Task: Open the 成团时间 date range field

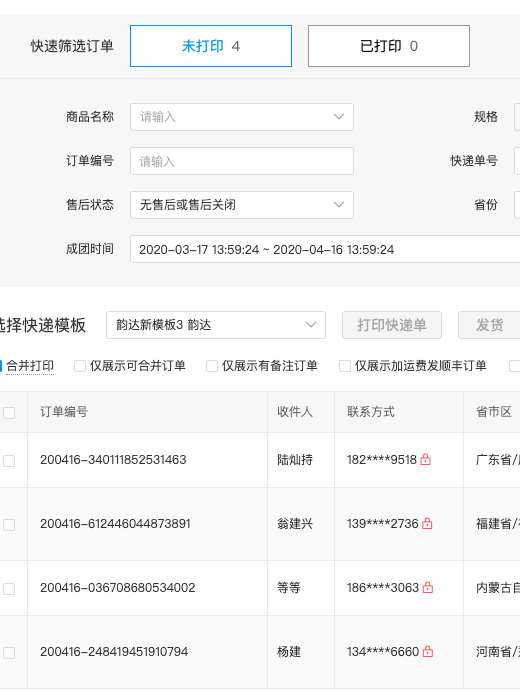Action: tap(325, 249)
